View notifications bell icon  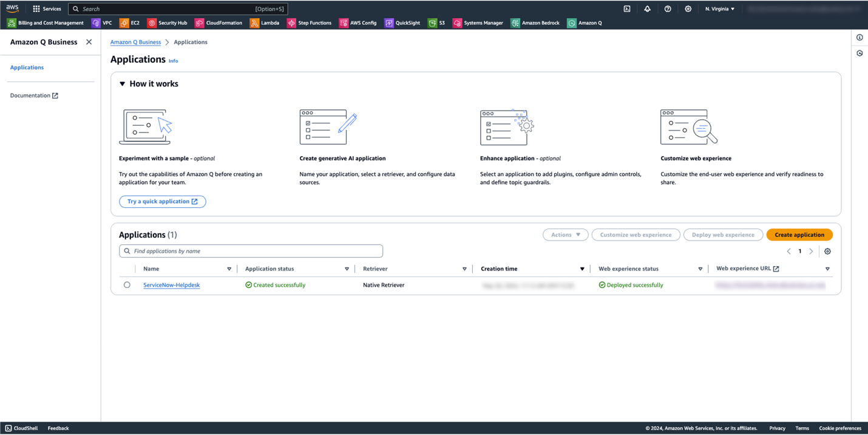(x=647, y=9)
